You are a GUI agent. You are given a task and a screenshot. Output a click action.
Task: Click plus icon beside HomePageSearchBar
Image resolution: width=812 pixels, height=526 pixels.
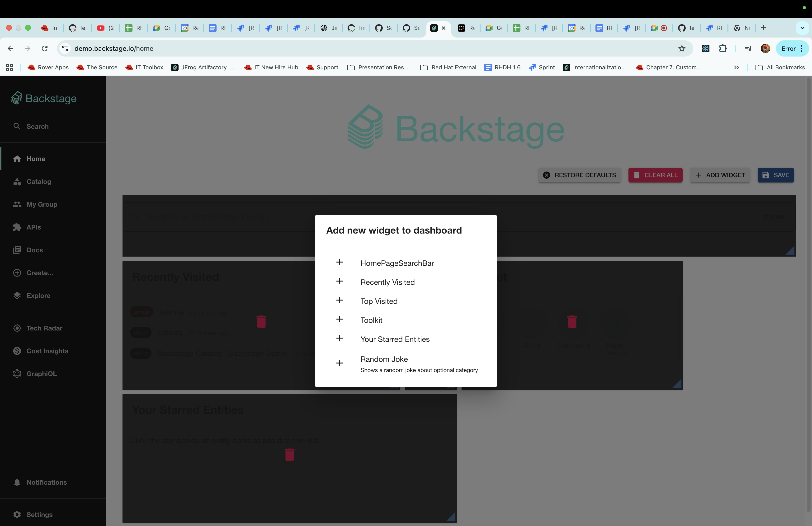340,262
